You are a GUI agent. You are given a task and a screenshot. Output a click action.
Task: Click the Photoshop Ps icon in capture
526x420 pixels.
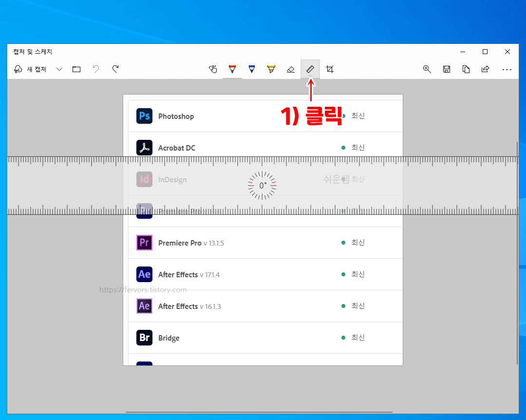(144, 116)
